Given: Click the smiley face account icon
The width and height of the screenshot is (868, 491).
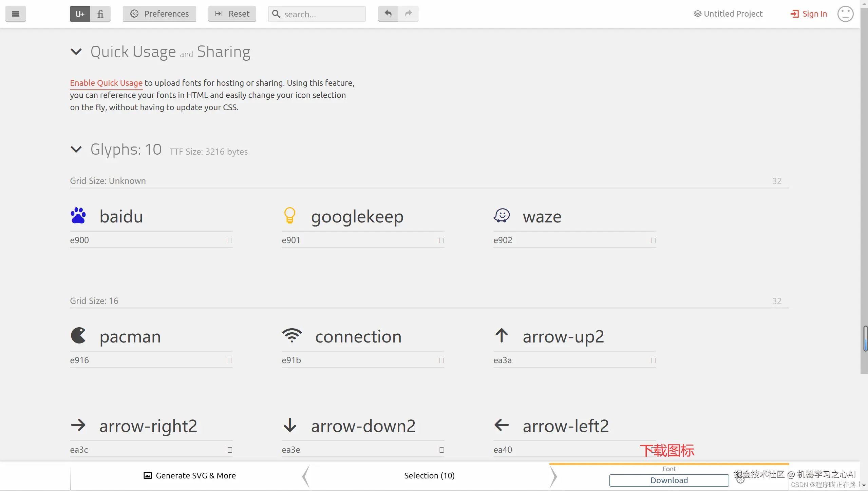Looking at the screenshot, I should coord(845,14).
